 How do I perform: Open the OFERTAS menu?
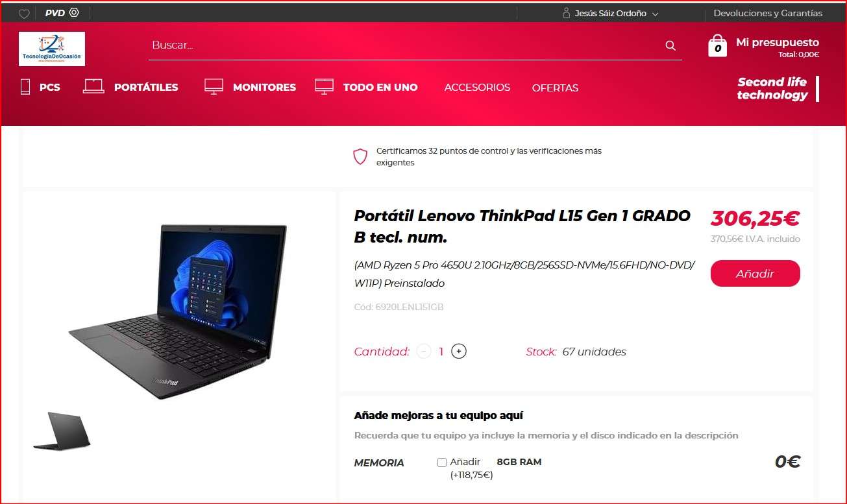[555, 88]
